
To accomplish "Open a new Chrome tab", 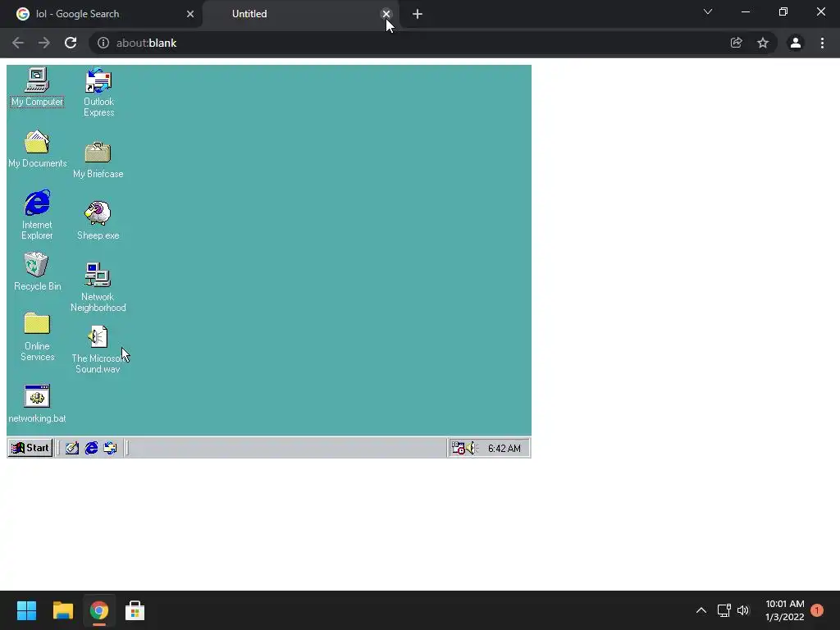I will pos(418,14).
